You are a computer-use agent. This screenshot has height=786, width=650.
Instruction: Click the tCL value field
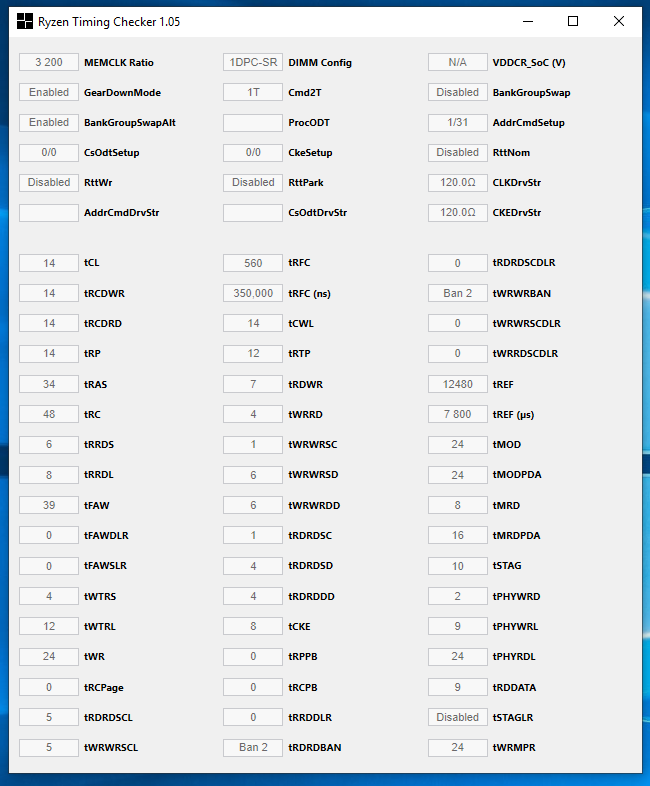pos(49,263)
